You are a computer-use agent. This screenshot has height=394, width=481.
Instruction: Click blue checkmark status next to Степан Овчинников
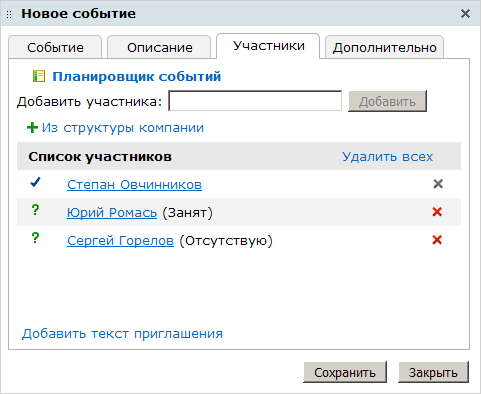click(x=35, y=182)
